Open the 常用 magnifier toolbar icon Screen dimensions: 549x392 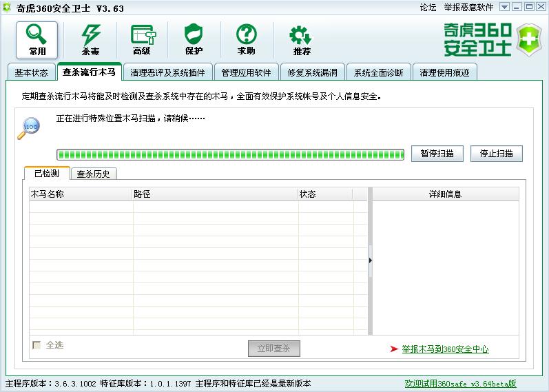click(37, 40)
